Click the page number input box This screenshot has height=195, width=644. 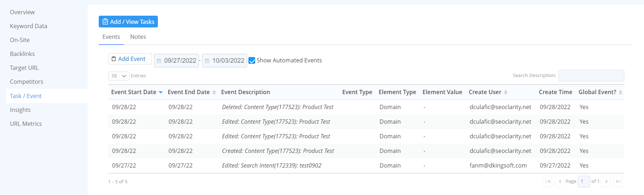[583, 181]
